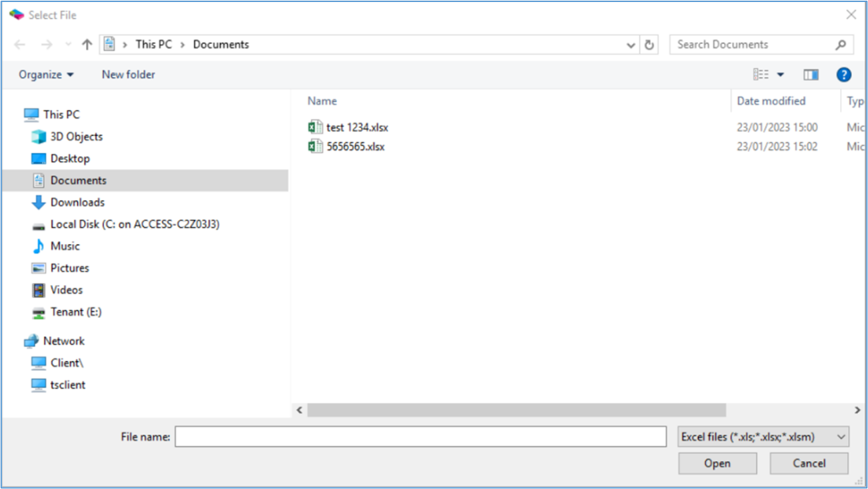The height and width of the screenshot is (489, 868).
Task: Open the views dropdown arrow
Action: (781, 74)
